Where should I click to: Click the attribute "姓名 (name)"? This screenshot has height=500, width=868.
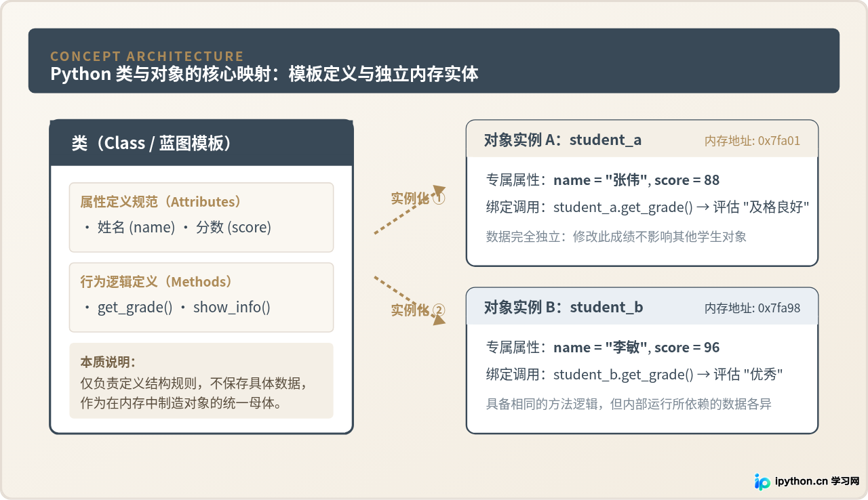click(136, 228)
